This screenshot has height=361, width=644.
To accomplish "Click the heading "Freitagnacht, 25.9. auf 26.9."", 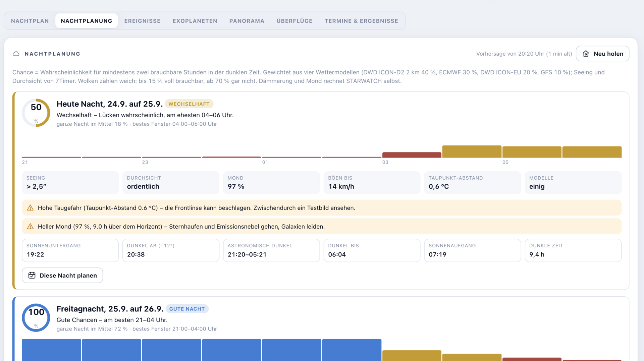I will [110, 309].
